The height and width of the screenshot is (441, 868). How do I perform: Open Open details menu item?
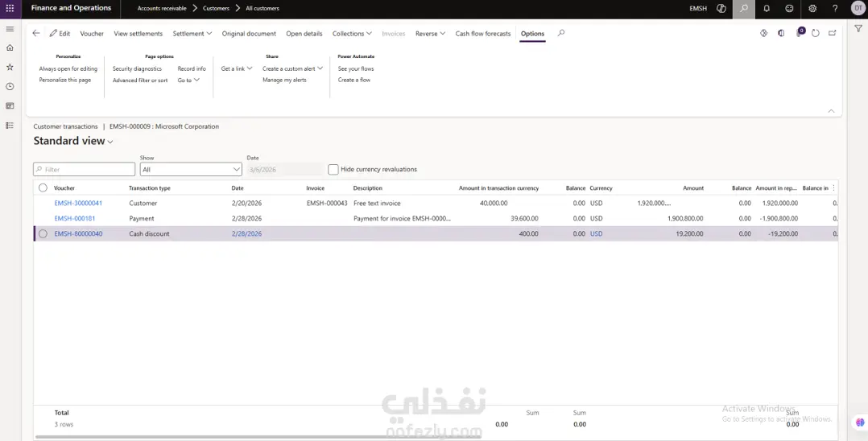click(304, 33)
